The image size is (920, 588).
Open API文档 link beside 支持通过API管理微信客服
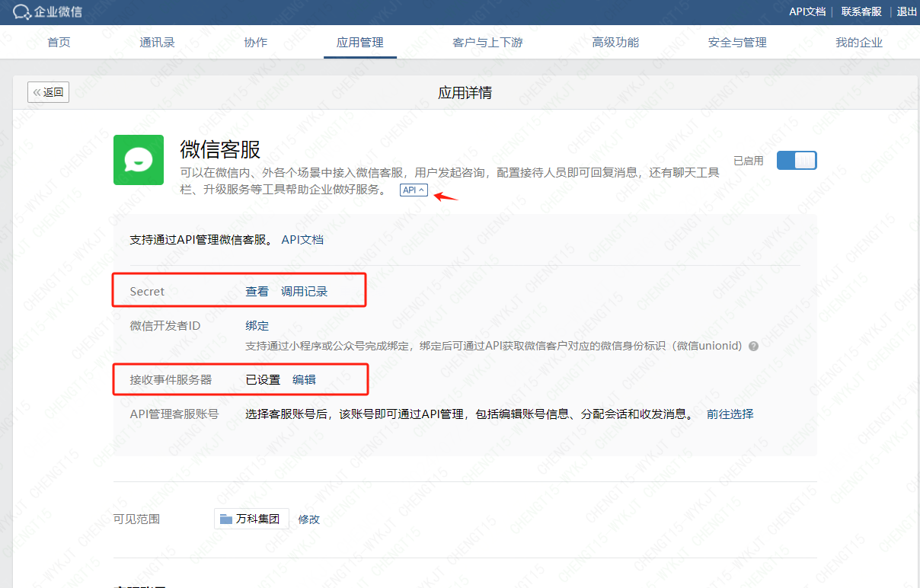(302, 239)
